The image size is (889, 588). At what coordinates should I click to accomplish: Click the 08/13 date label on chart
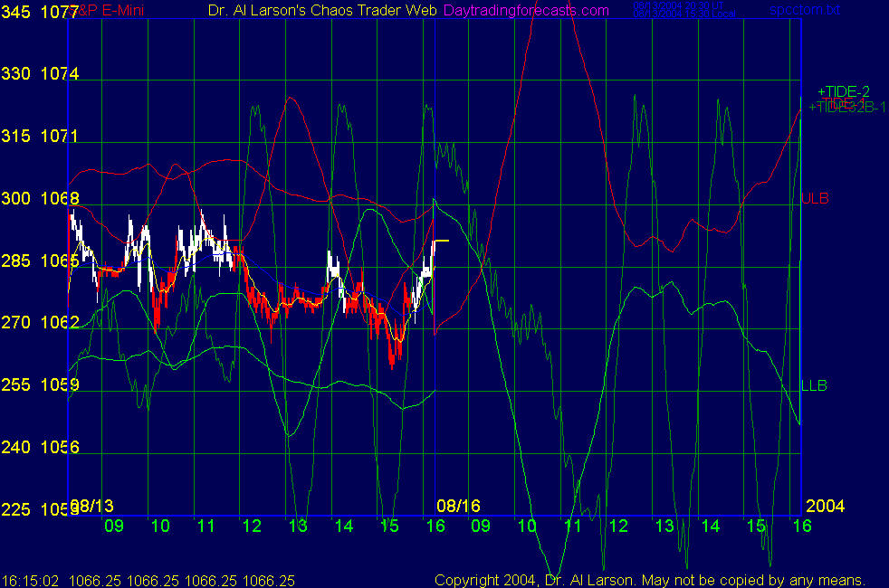point(91,506)
